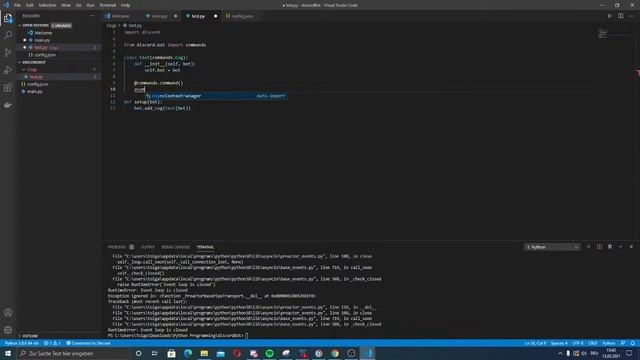Open the Windows Start button
The height and width of the screenshot is (360, 640).
point(8,353)
